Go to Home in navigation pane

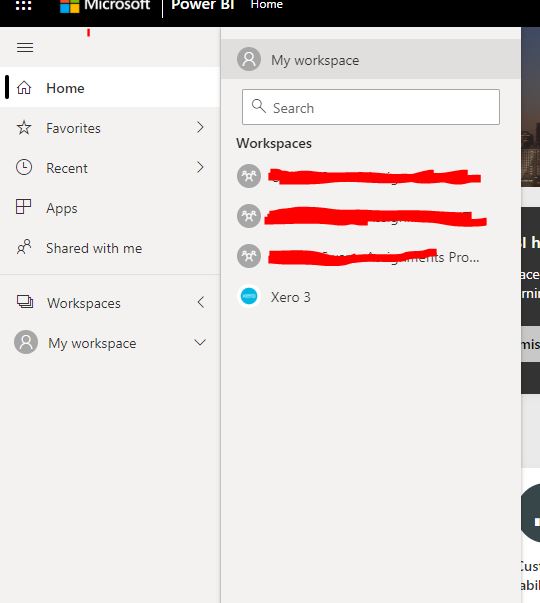110,87
